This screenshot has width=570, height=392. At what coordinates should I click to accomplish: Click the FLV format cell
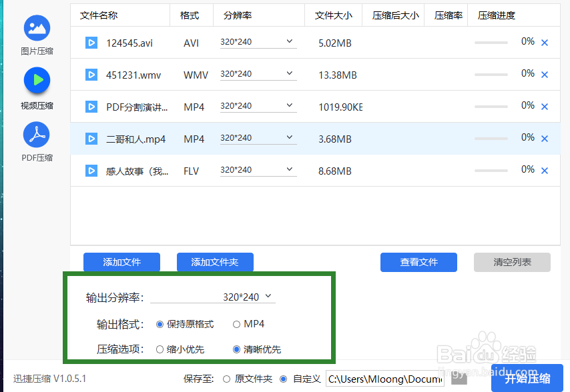coord(191,171)
